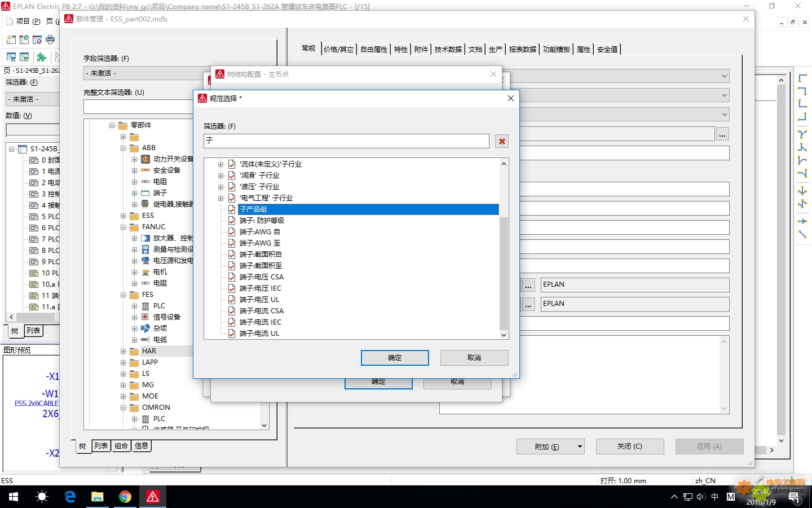Click scroll down arrow of 规范选择 list
The image size is (812, 508).
[x=504, y=335]
